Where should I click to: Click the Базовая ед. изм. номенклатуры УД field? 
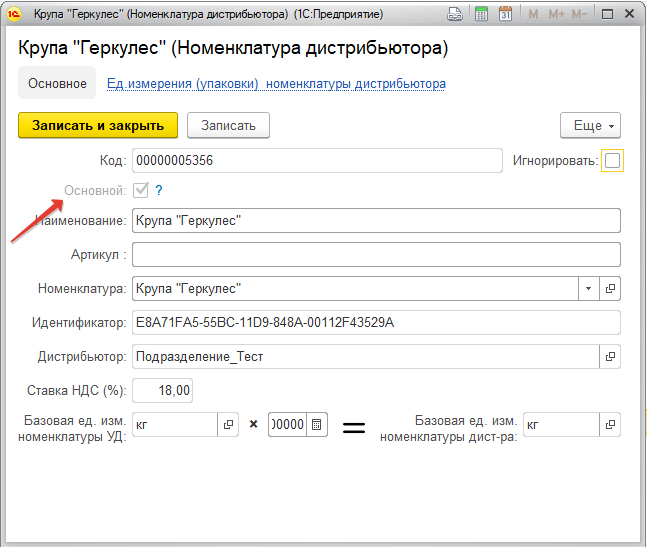pyautogui.click(x=175, y=424)
